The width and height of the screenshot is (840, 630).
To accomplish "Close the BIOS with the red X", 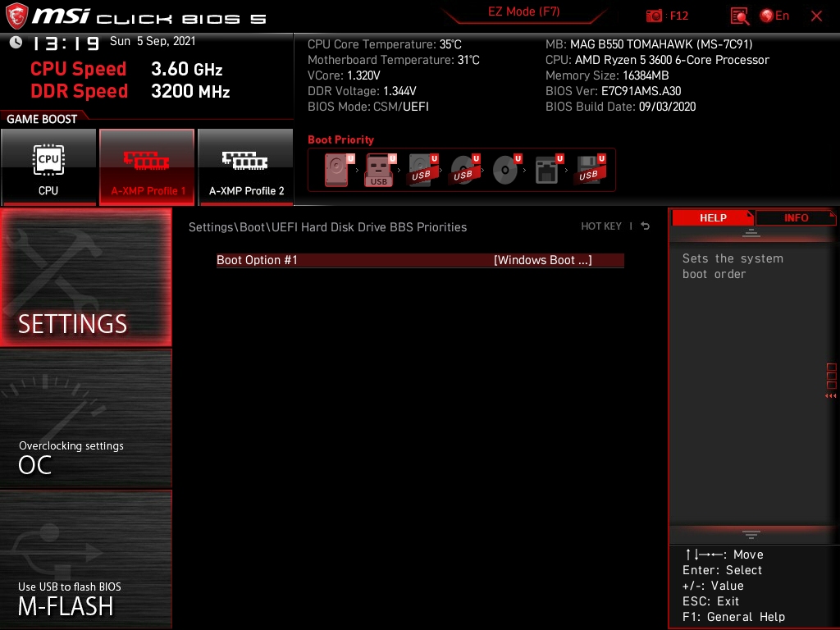I will [x=816, y=16].
